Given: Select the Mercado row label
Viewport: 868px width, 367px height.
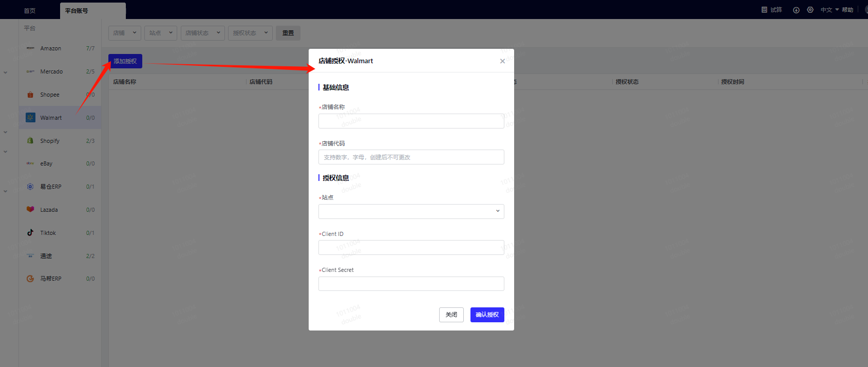Looking at the screenshot, I should click(51, 71).
